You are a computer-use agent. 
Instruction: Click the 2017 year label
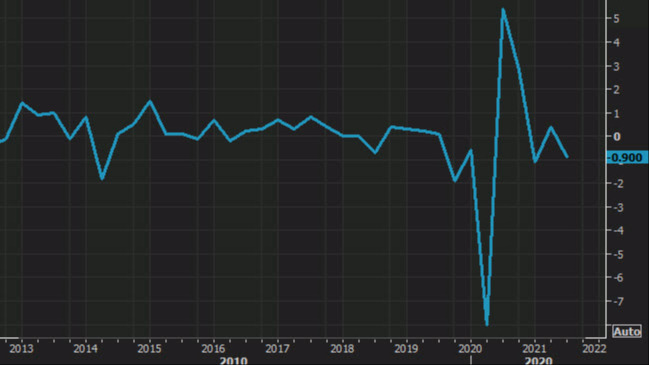click(277, 349)
